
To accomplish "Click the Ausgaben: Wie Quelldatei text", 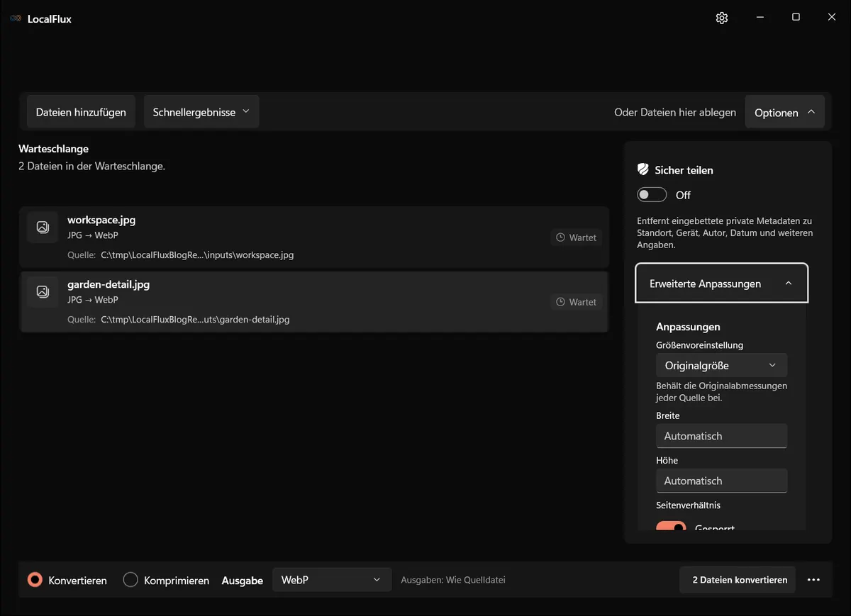I will 453,580.
